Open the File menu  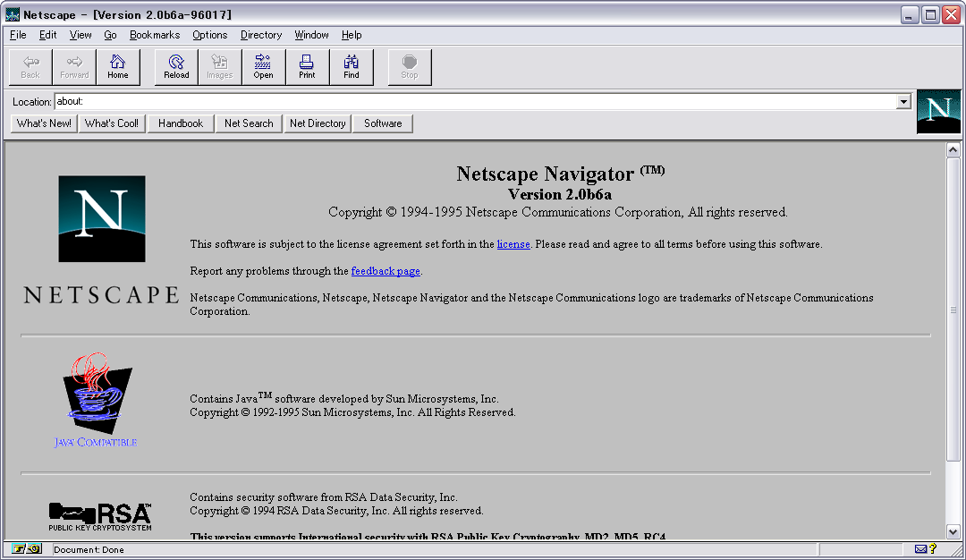(18, 35)
